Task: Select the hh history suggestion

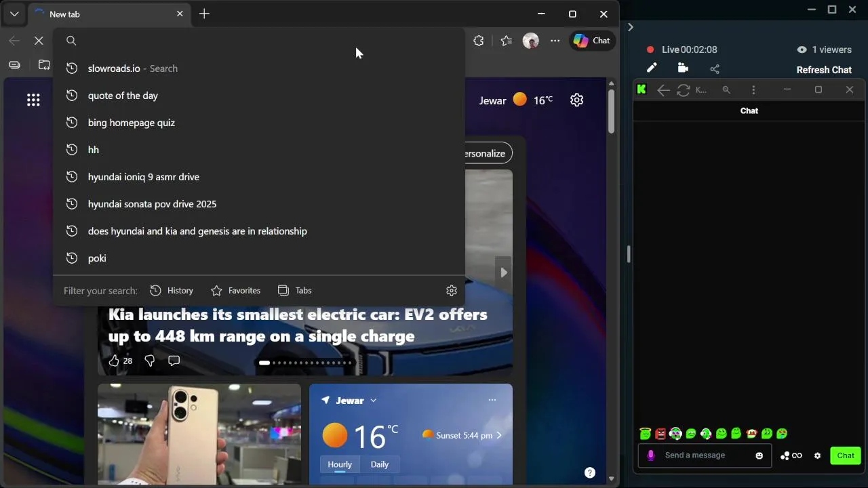Action: click(x=259, y=150)
